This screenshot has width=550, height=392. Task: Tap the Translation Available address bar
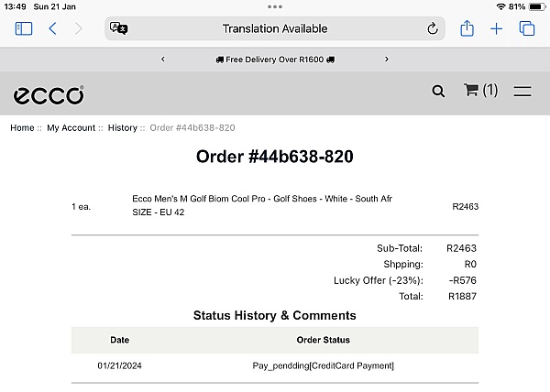click(x=275, y=28)
